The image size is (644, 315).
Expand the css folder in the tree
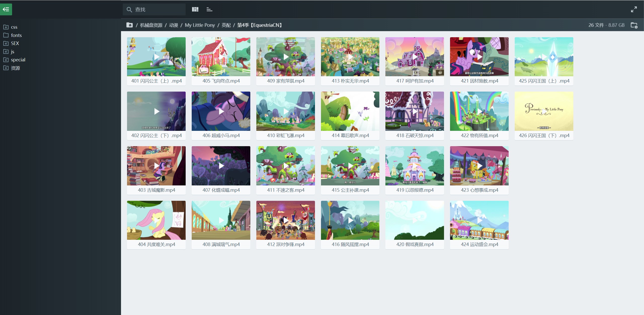(6, 27)
